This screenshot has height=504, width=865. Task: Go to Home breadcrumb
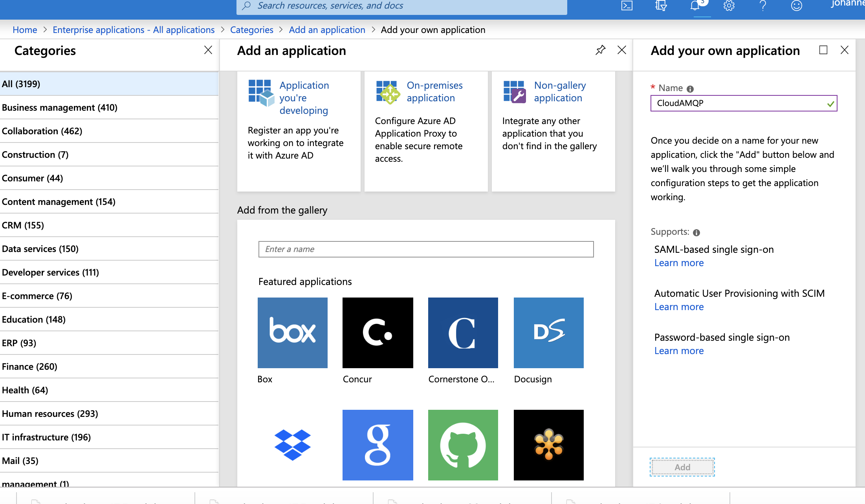pyautogui.click(x=25, y=30)
